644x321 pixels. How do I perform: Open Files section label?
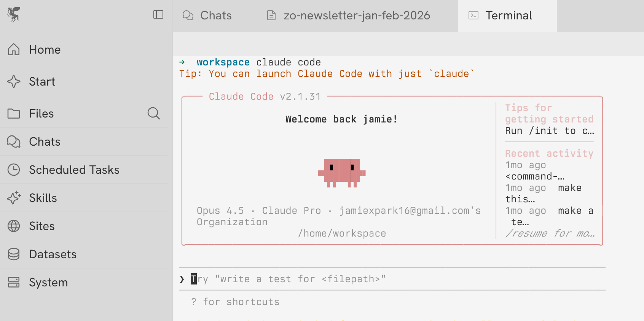[x=41, y=113]
